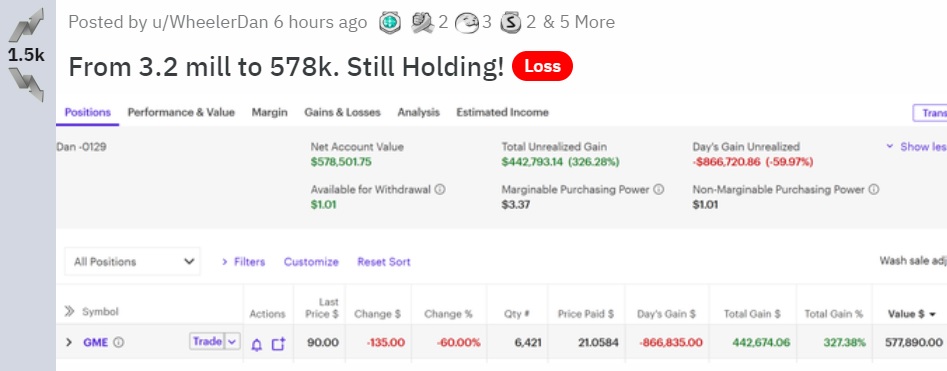Open the All Positions dropdown
The image size is (947, 371).
pyautogui.click(x=132, y=262)
